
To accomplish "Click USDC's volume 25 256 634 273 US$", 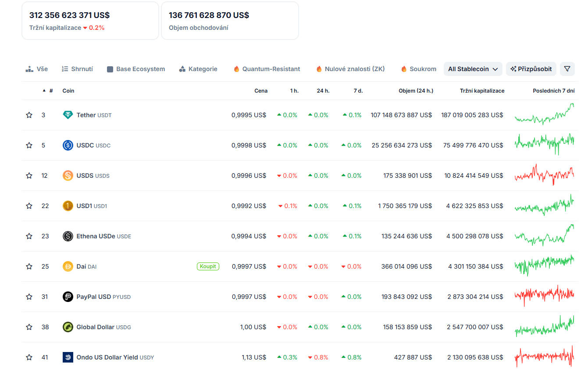I will click(402, 145).
